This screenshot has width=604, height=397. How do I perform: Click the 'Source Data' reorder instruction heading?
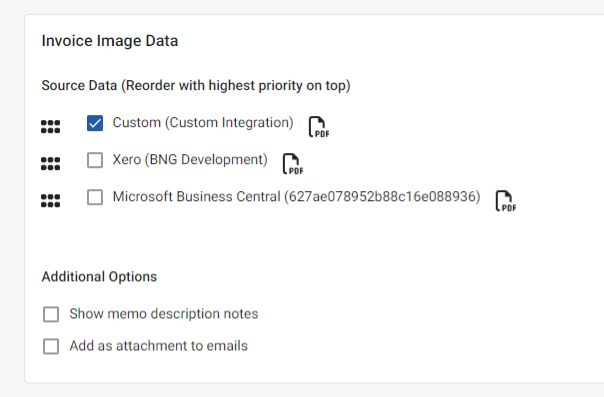coord(196,85)
